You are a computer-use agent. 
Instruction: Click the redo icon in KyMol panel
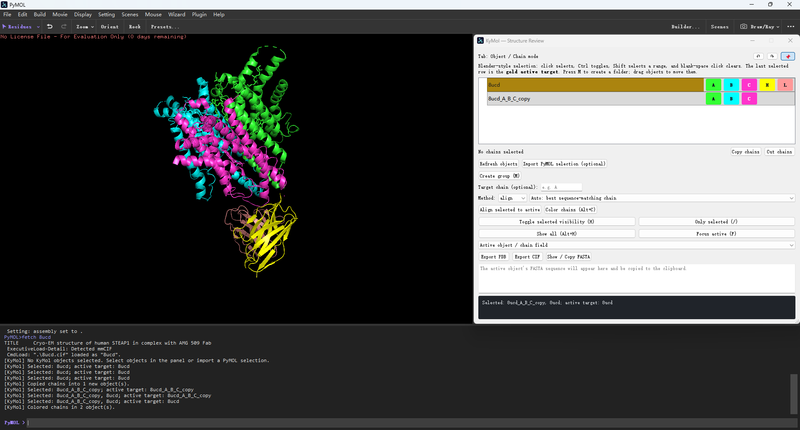(772, 56)
